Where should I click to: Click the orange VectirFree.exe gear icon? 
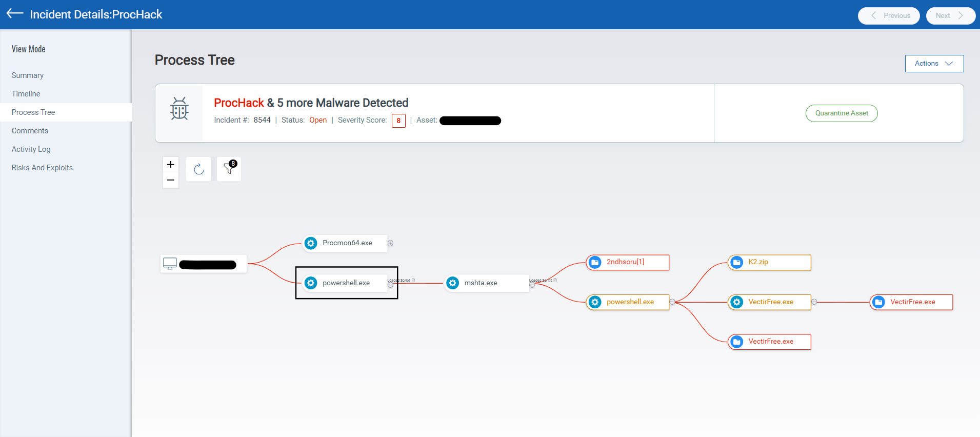[736, 302]
